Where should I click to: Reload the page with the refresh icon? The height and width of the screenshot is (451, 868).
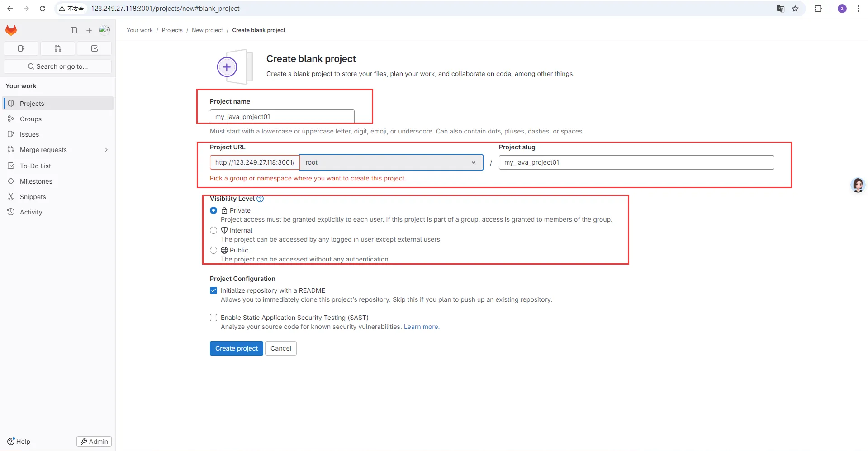(x=43, y=9)
